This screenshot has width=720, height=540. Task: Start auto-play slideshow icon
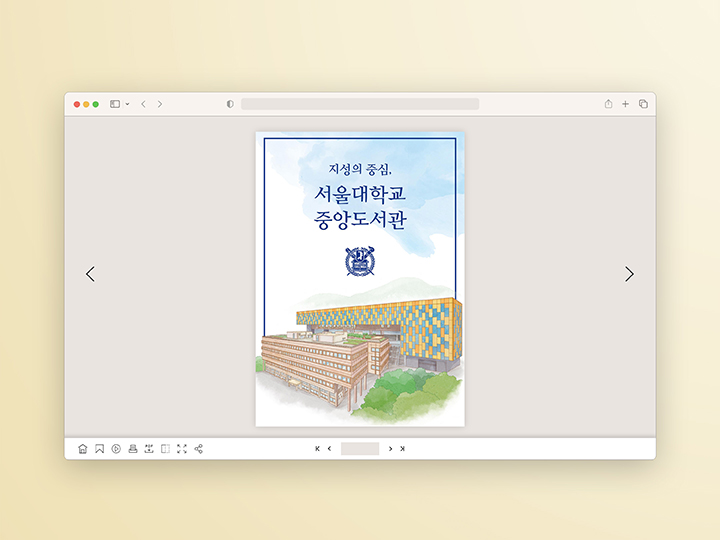click(x=116, y=449)
